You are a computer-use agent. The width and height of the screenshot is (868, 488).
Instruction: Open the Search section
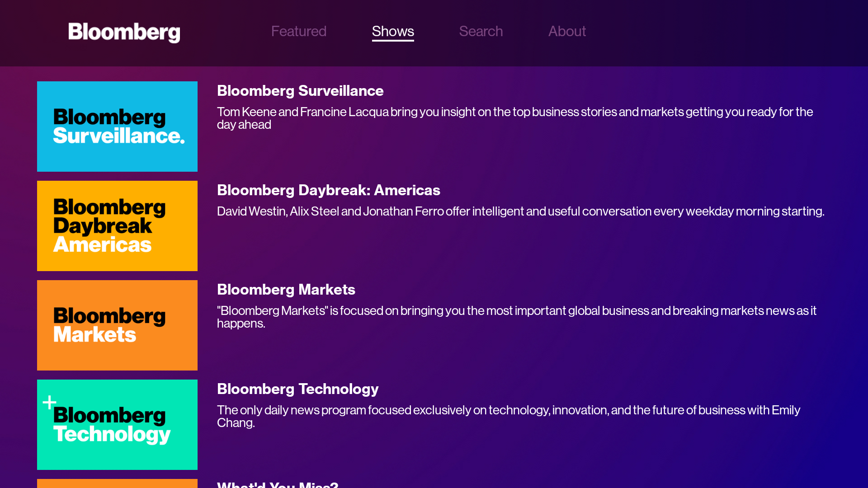pyautogui.click(x=481, y=31)
